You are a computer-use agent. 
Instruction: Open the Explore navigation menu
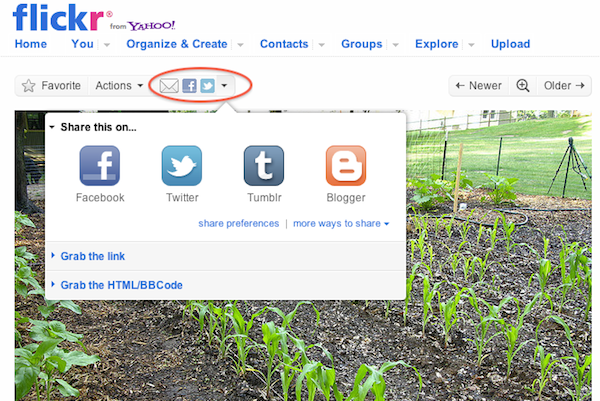pyautogui.click(x=437, y=44)
